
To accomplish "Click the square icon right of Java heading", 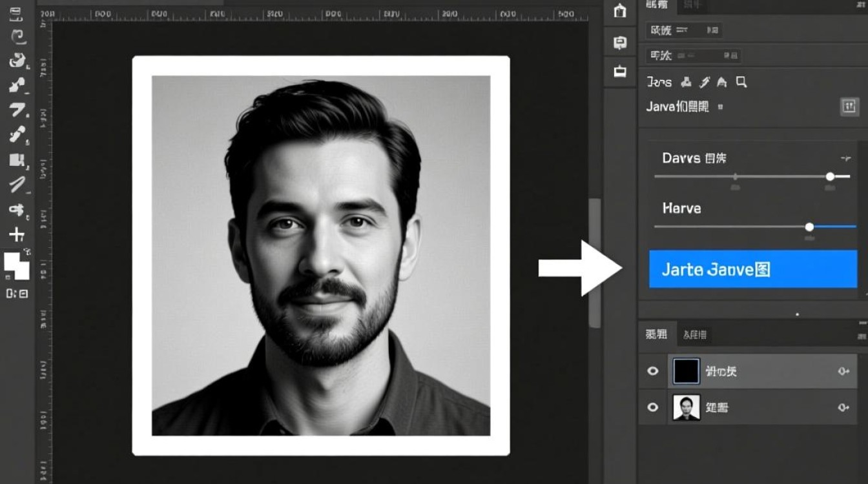I will [849, 106].
